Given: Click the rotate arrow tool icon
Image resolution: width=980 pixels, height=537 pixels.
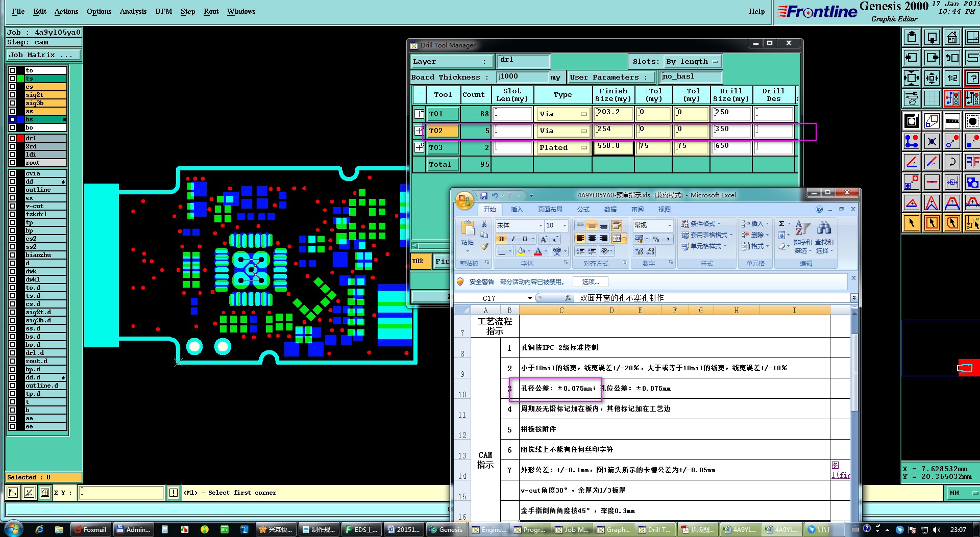Looking at the screenshot, I should tap(952, 162).
